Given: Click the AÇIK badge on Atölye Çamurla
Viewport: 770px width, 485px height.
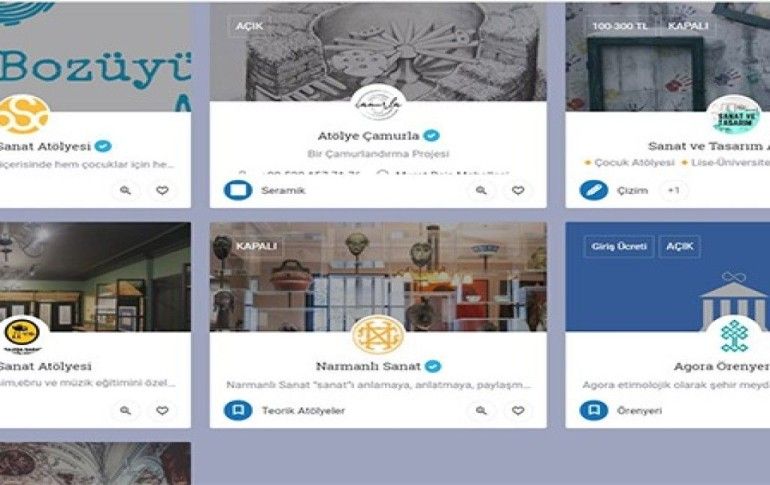Looking at the screenshot, I should (x=249, y=26).
